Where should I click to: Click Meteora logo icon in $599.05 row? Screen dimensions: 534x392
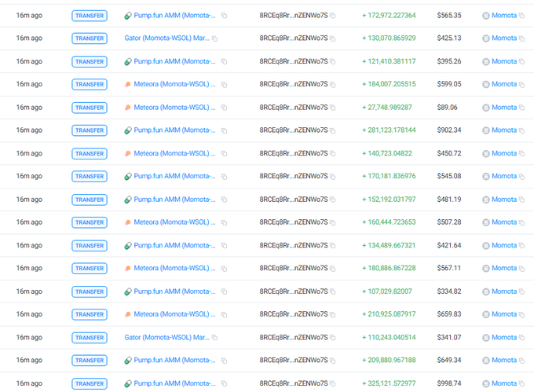128,84
